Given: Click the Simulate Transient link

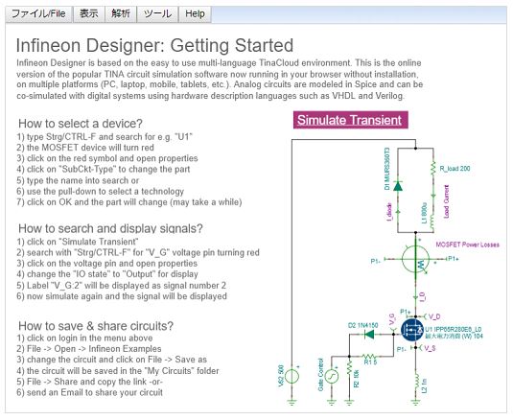Looking at the screenshot, I should [x=350, y=120].
